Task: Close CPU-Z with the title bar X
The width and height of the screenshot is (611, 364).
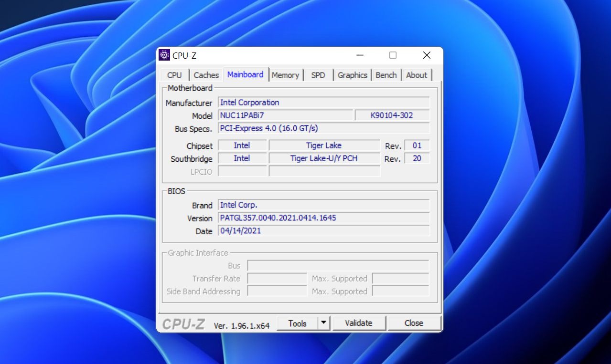Action: tap(427, 55)
